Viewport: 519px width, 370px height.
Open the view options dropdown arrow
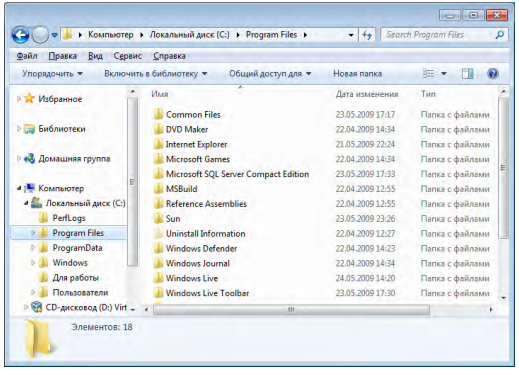[444, 74]
